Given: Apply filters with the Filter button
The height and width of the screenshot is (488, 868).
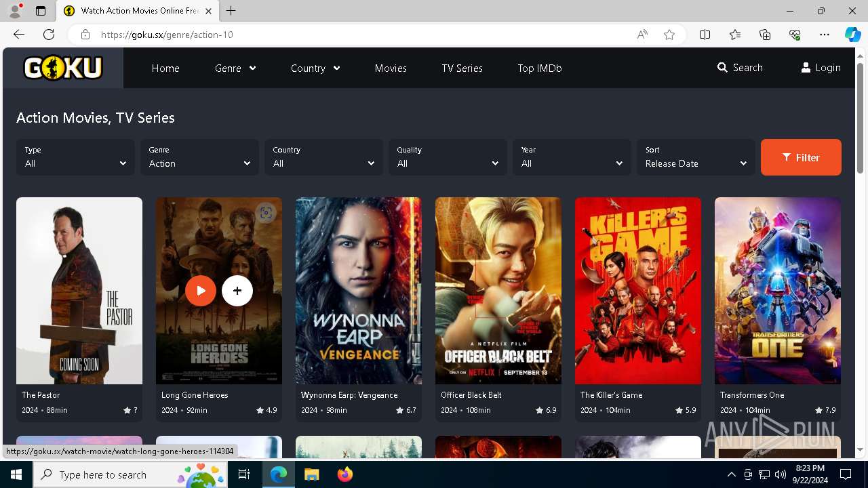Looking at the screenshot, I should coord(801,157).
